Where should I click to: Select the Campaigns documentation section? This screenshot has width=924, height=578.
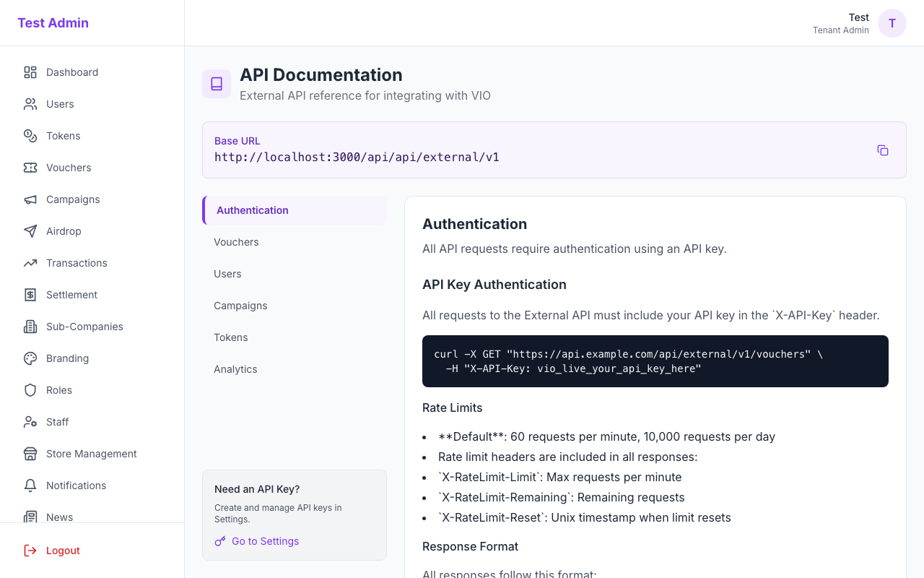pyautogui.click(x=240, y=306)
